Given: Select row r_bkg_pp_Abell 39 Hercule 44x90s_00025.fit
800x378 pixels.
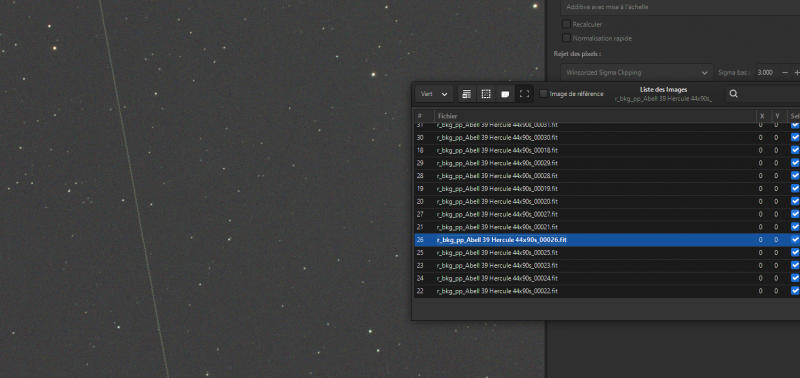Looking at the screenshot, I should tap(607, 253).
